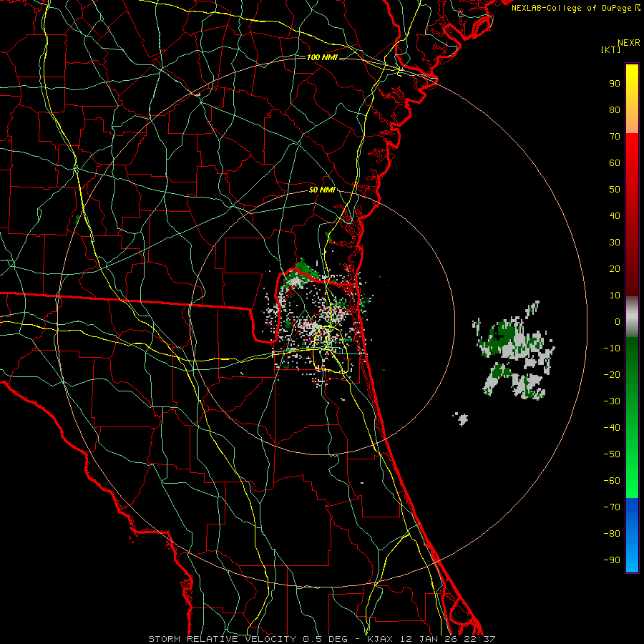Click the positive 90 knot scale value

[x=615, y=84]
